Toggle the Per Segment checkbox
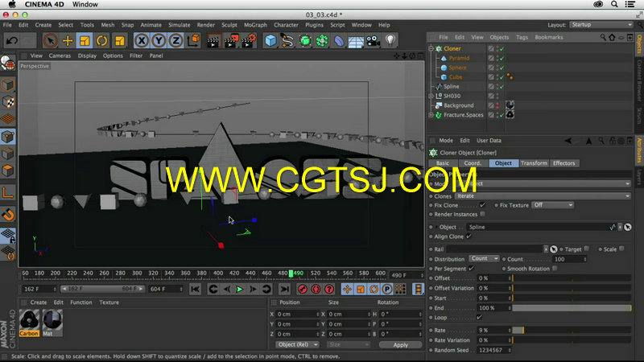Screen dimensions: 644x362 pos(471,269)
